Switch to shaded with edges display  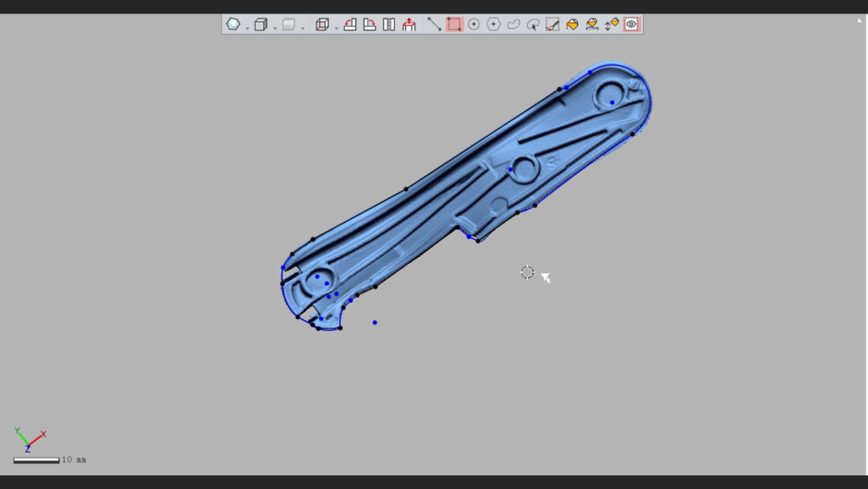pyautogui.click(x=260, y=24)
